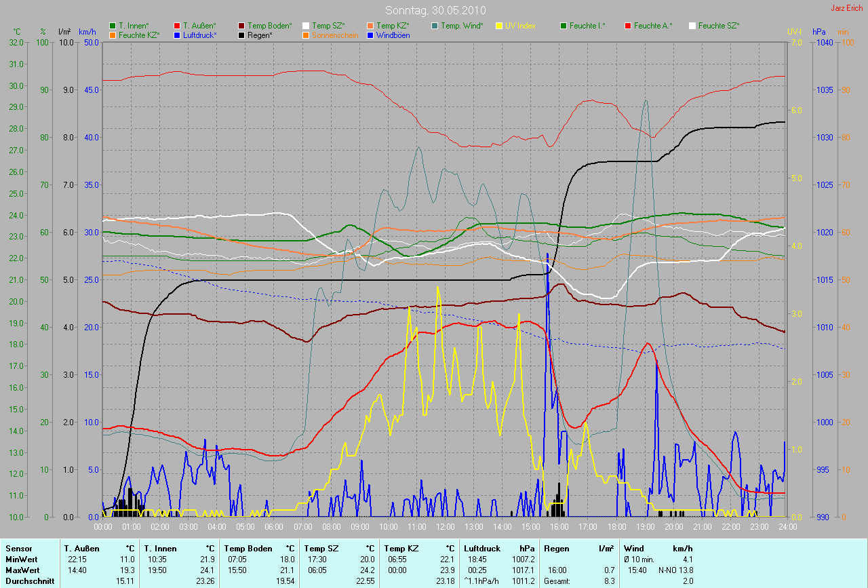Click the Feuchte SZ legend label
This screenshot has width=868, height=588.
[x=719, y=26]
